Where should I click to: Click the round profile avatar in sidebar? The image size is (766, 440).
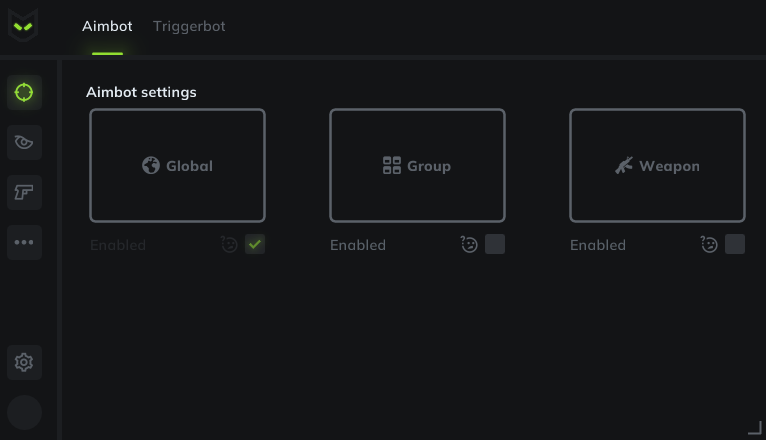coord(24,413)
